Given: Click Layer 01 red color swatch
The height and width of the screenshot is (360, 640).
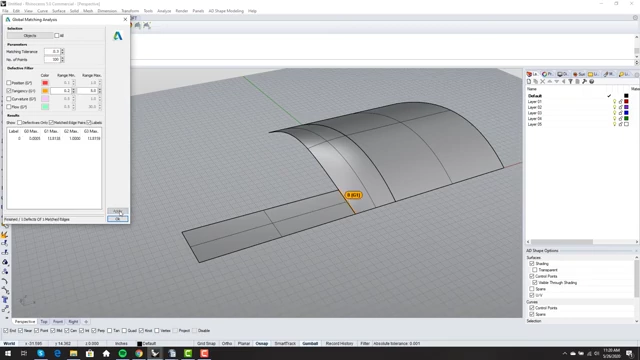Looking at the screenshot, I should click(x=626, y=102).
